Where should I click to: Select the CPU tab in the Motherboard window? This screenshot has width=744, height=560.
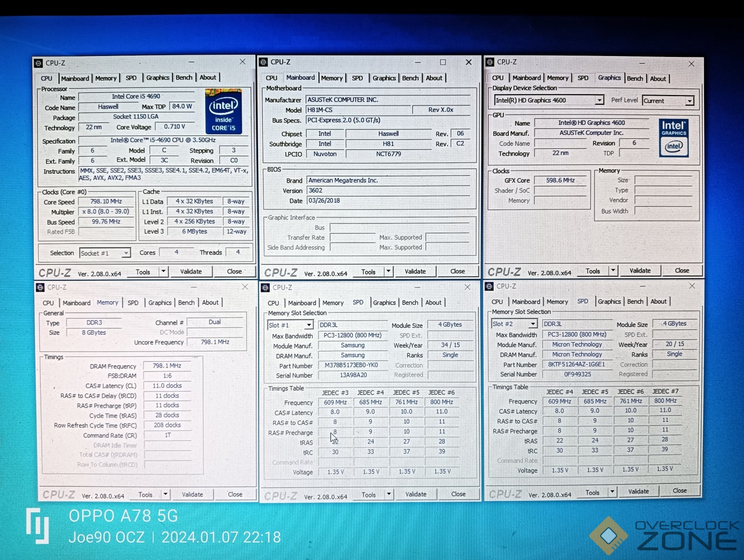(x=272, y=78)
